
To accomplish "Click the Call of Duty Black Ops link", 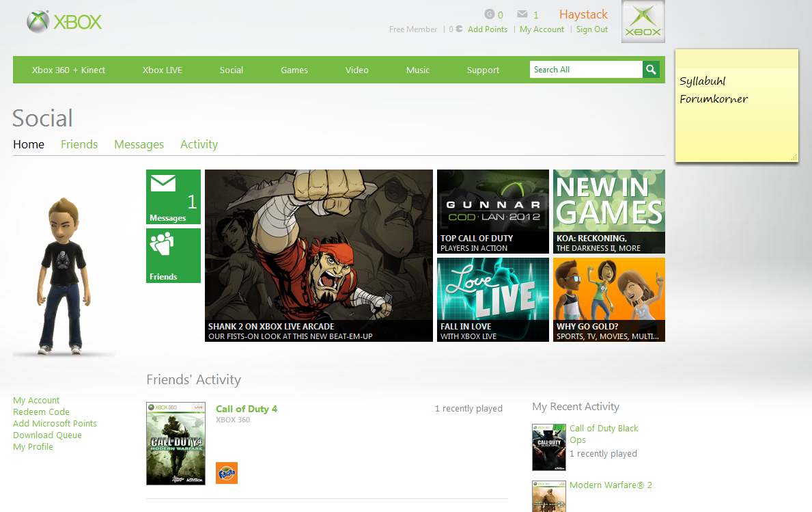I will pyautogui.click(x=604, y=434).
